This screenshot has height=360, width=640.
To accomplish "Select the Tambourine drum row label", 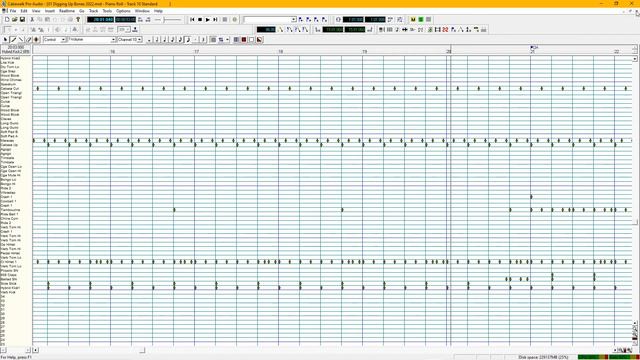I will coord(10,210).
